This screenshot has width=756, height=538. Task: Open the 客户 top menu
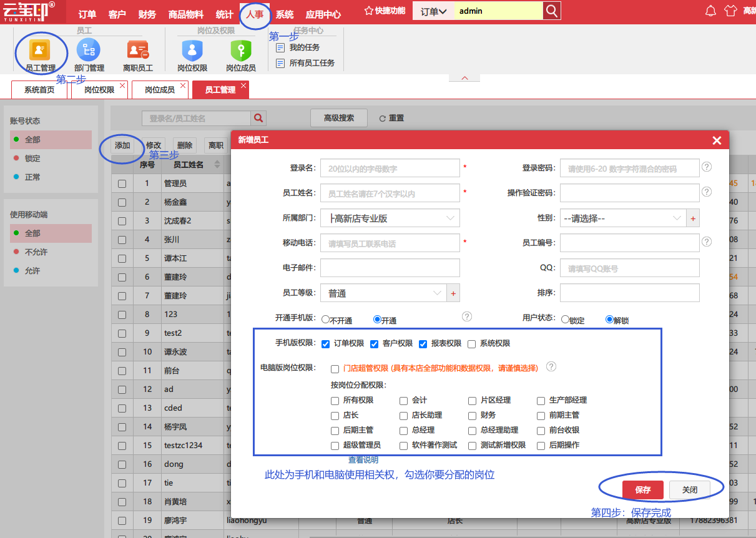117,15
